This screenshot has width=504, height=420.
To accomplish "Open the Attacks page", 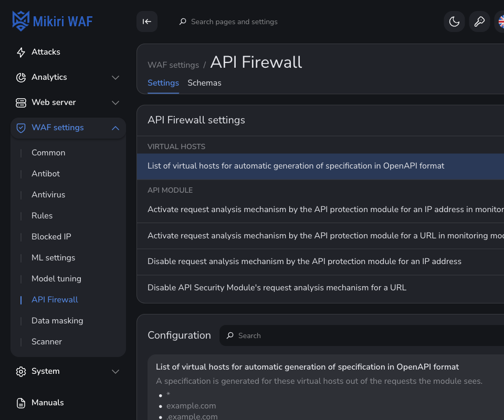I will (68, 52).
